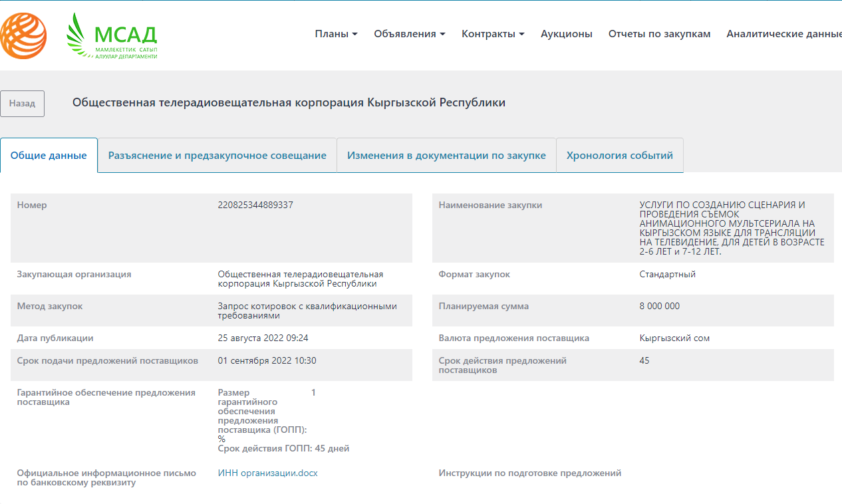842x504 pixels.
Task: Open Отчеты по закупкам in navigation
Action: (659, 34)
